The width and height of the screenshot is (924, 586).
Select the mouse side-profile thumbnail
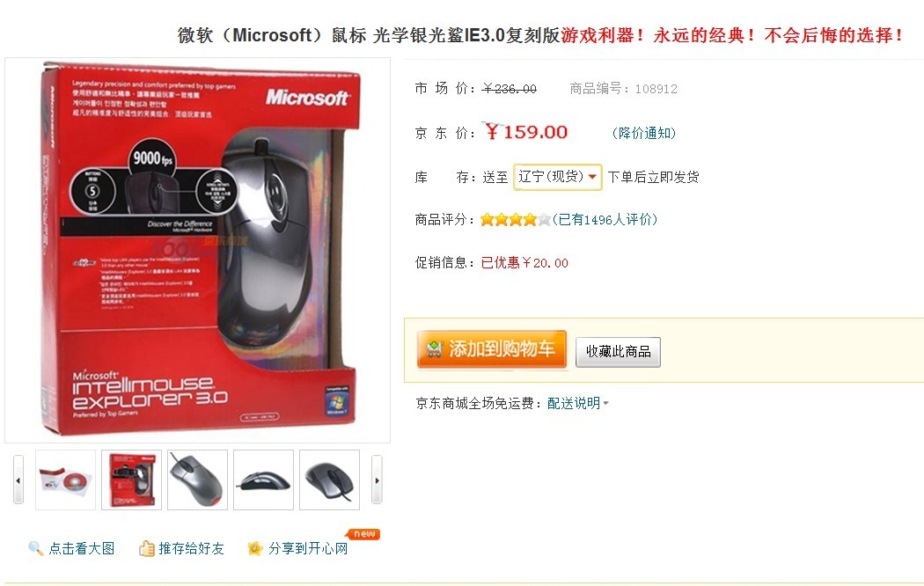point(263,480)
